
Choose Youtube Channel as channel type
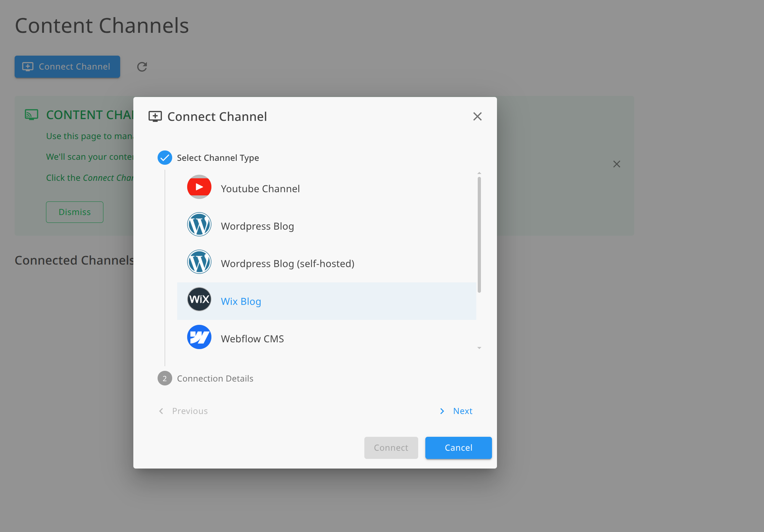point(260,189)
